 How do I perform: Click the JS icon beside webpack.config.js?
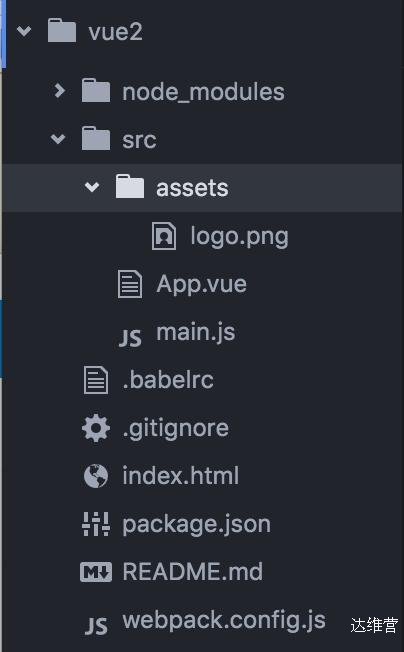coord(96,626)
